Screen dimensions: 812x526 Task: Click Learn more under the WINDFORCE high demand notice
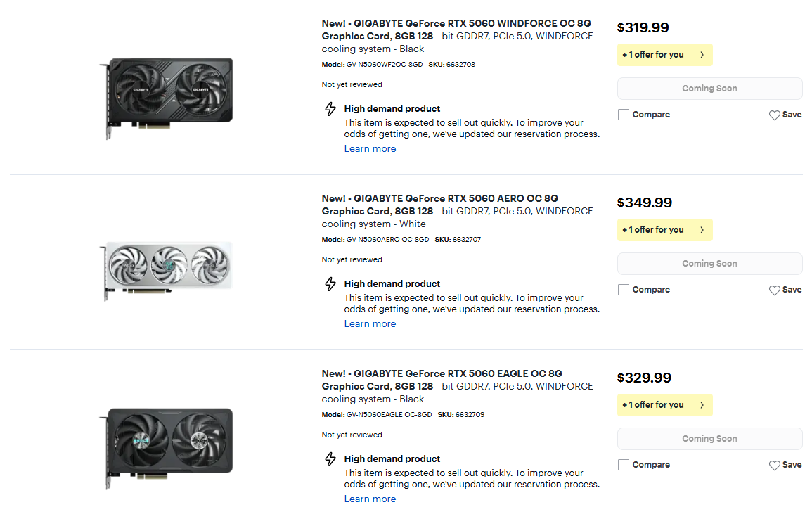pyautogui.click(x=370, y=149)
